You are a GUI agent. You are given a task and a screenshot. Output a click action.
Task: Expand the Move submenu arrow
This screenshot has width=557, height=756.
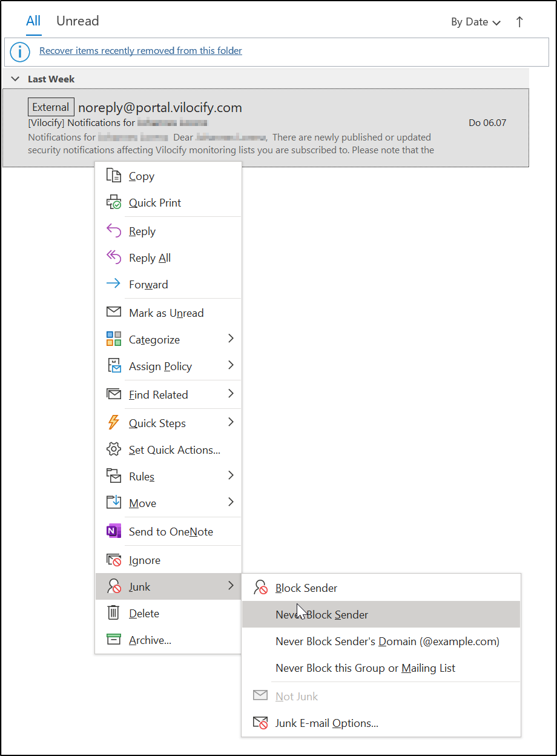(231, 502)
